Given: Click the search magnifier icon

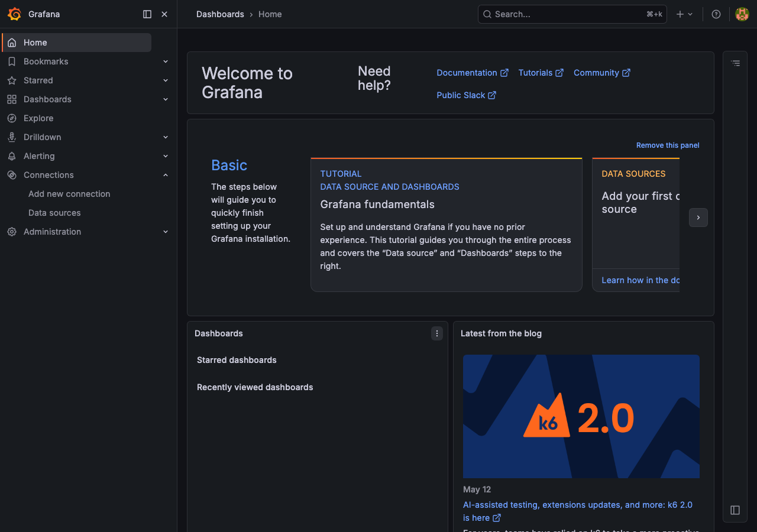Looking at the screenshot, I should [x=487, y=14].
